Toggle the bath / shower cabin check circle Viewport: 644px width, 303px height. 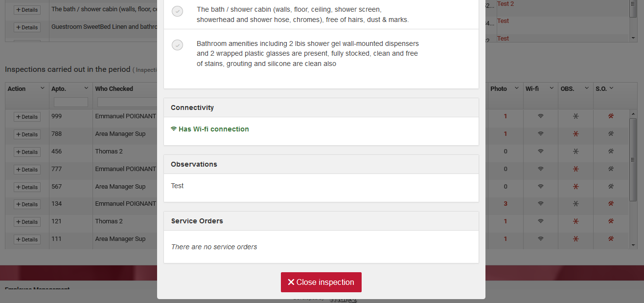pyautogui.click(x=177, y=11)
